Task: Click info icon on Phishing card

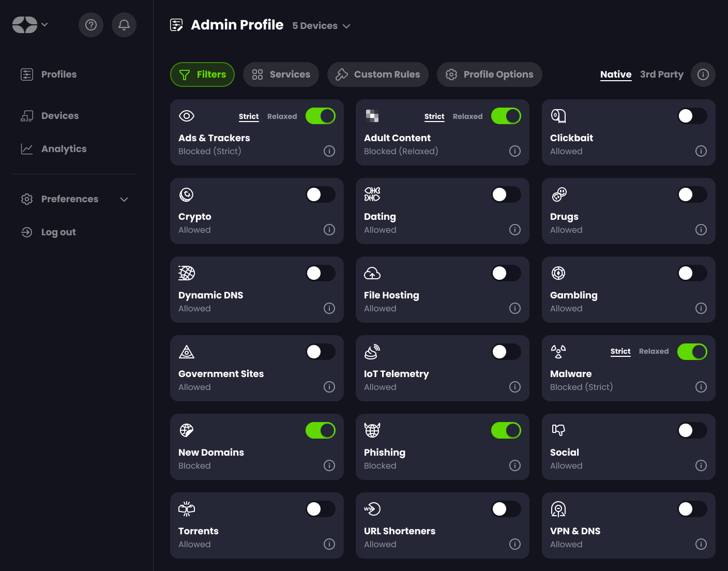Action: (x=515, y=465)
